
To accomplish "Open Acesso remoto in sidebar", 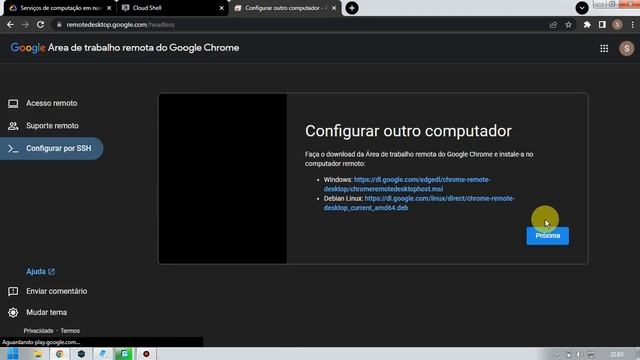I will [51, 103].
